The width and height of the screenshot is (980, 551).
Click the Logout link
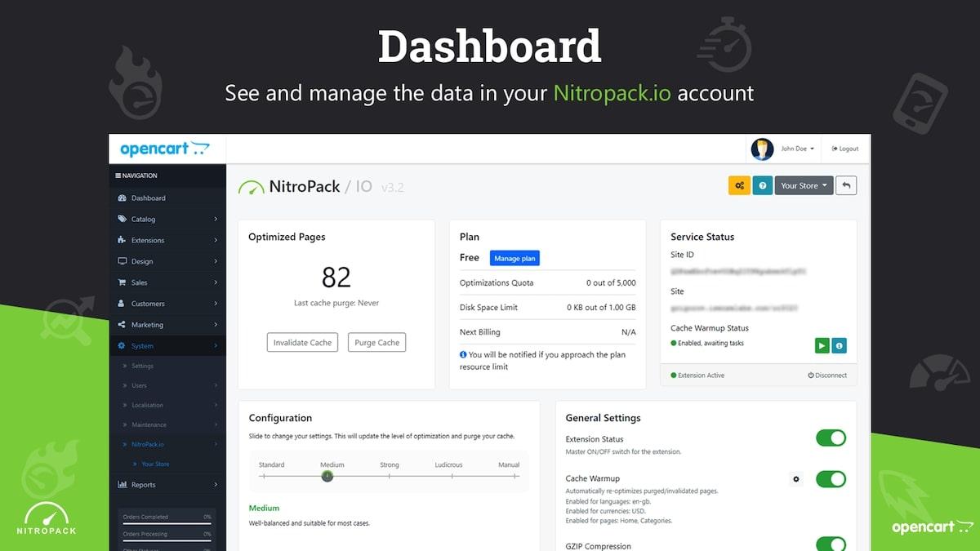844,149
